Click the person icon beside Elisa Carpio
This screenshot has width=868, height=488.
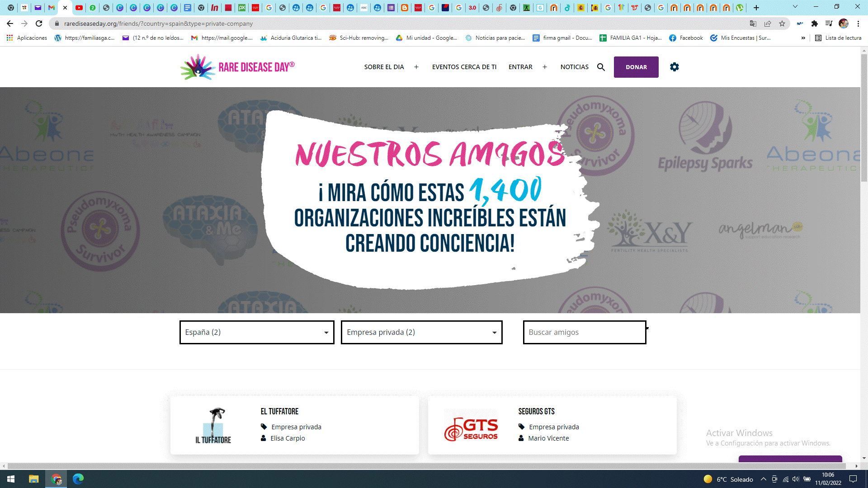(263, 438)
